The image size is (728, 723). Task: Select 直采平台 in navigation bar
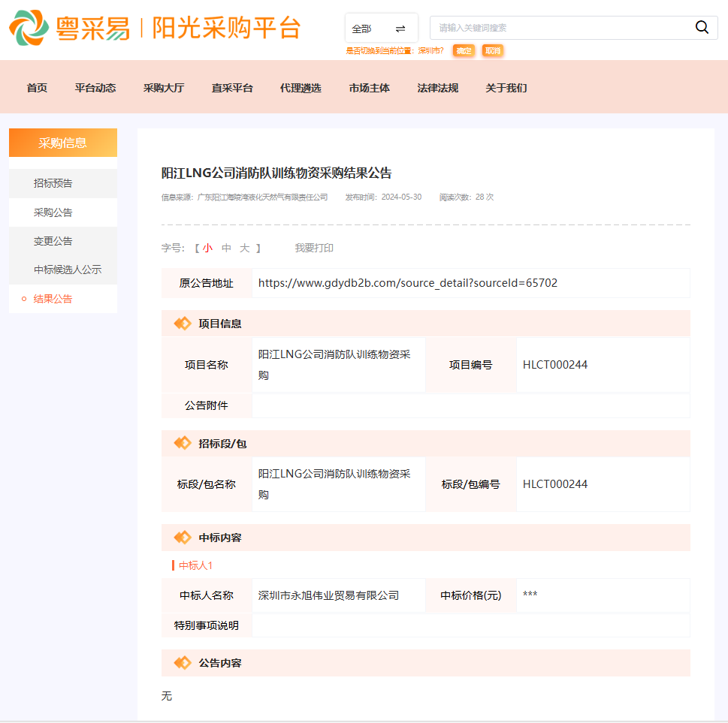(232, 88)
